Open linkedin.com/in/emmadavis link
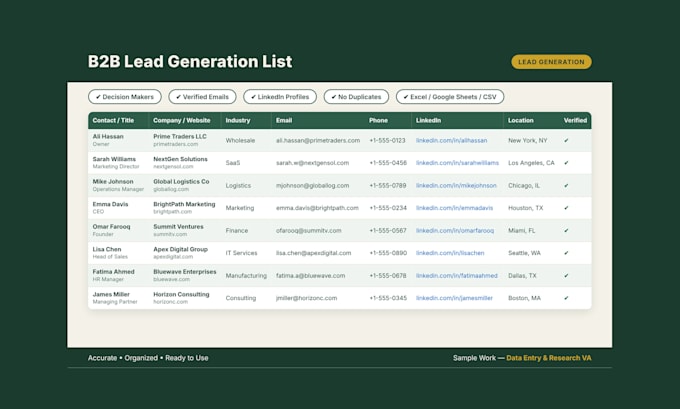This screenshot has width=680, height=409. click(x=454, y=208)
